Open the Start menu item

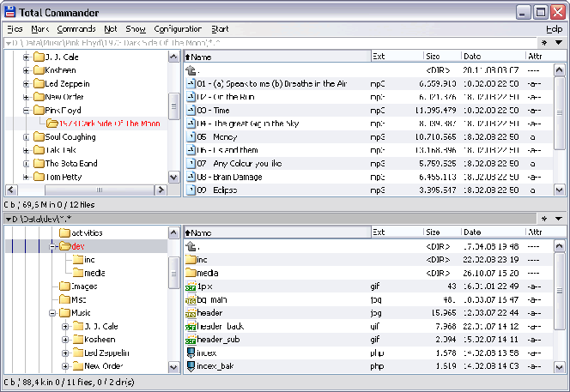coord(220,29)
